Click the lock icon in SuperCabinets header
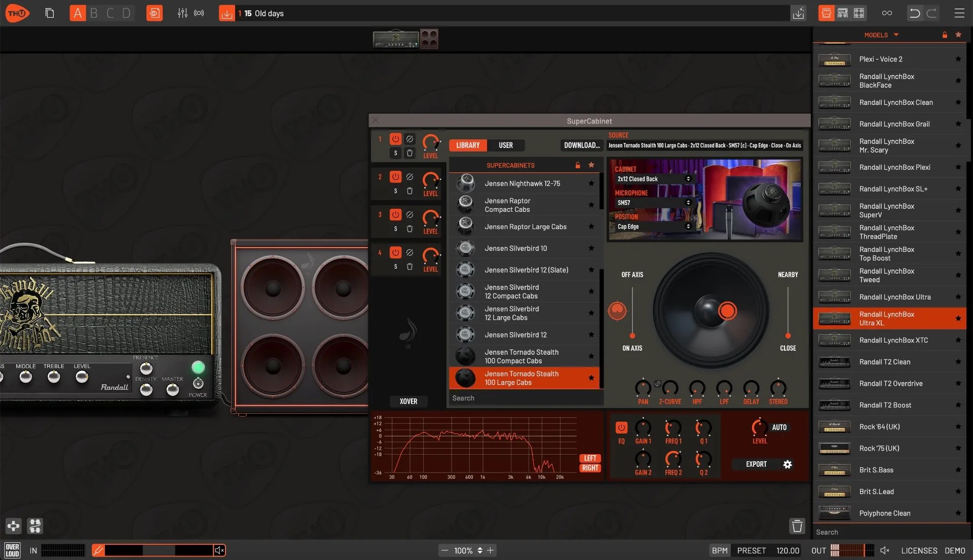This screenshot has width=973, height=560. pyautogui.click(x=578, y=165)
